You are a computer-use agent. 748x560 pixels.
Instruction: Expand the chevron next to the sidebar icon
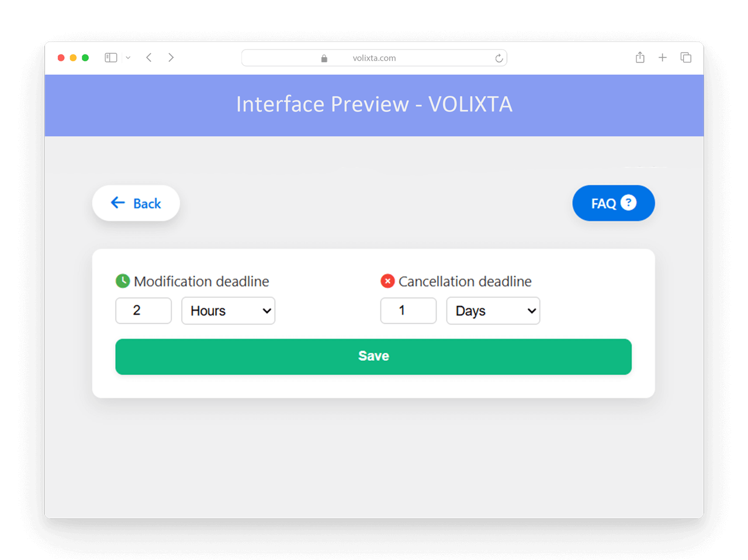click(x=128, y=58)
